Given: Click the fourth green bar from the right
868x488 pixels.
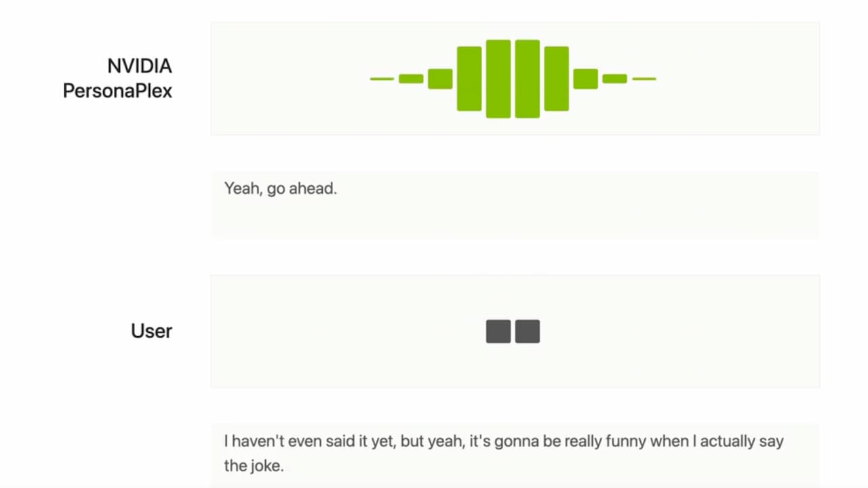Looking at the screenshot, I should point(557,79).
